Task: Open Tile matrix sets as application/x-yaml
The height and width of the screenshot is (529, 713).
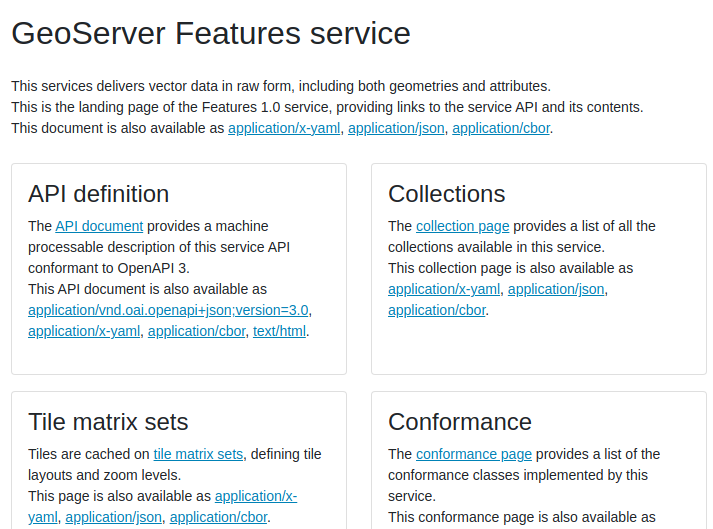Action: click(x=256, y=496)
